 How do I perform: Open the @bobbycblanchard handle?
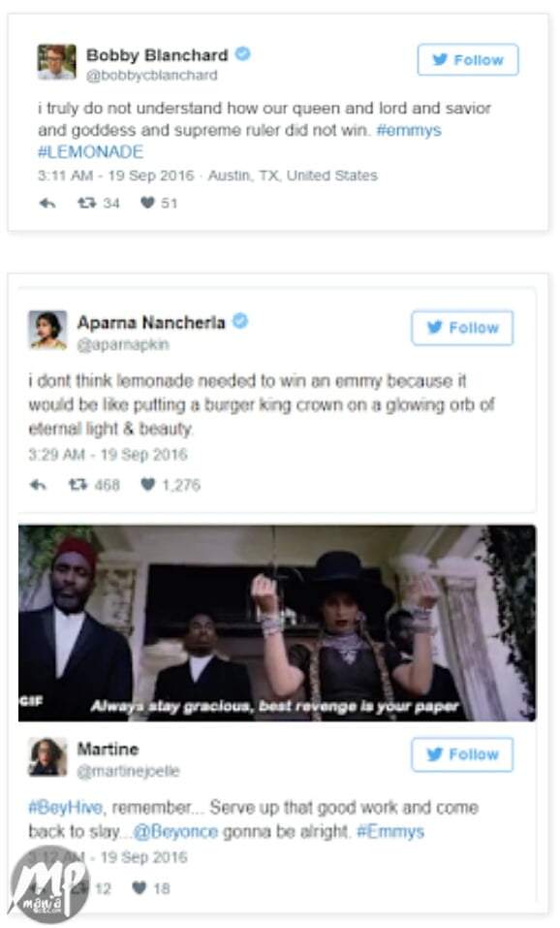pos(152,76)
